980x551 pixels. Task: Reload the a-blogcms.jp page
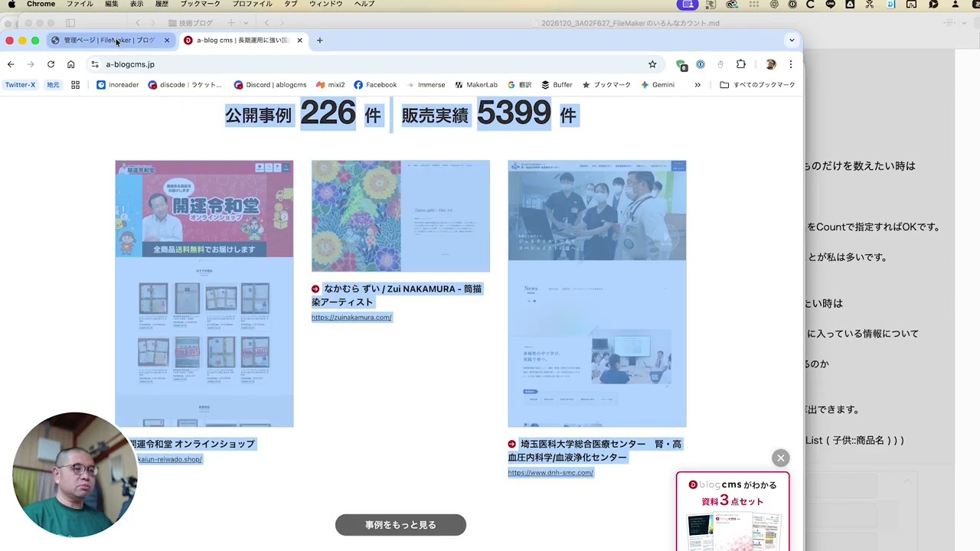point(51,64)
